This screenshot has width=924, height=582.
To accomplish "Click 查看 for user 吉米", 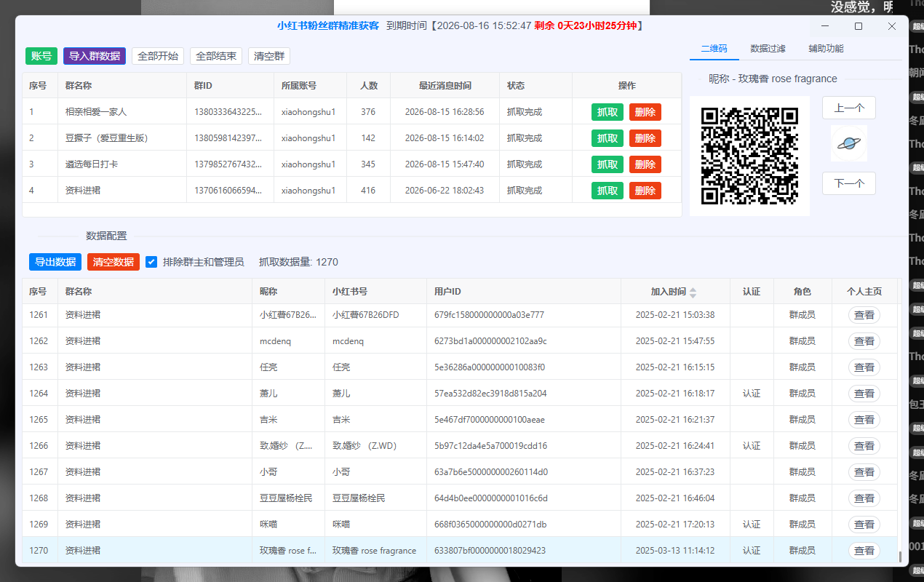I will pos(864,420).
